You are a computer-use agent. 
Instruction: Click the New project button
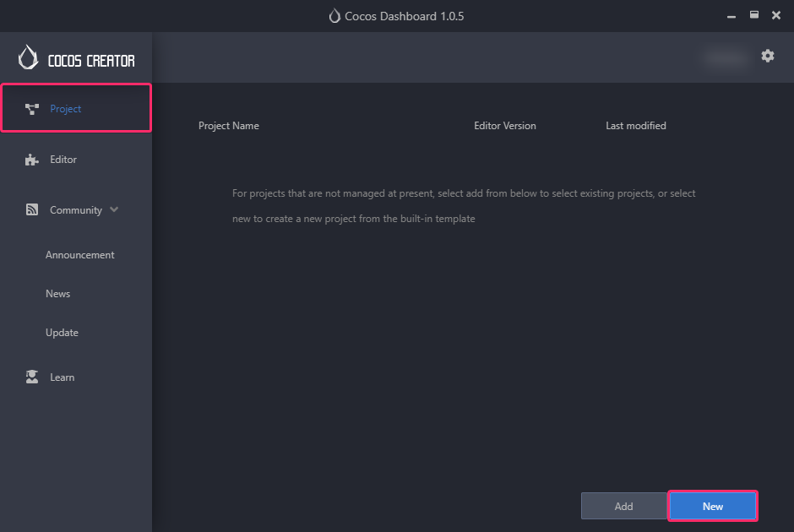click(x=712, y=506)
